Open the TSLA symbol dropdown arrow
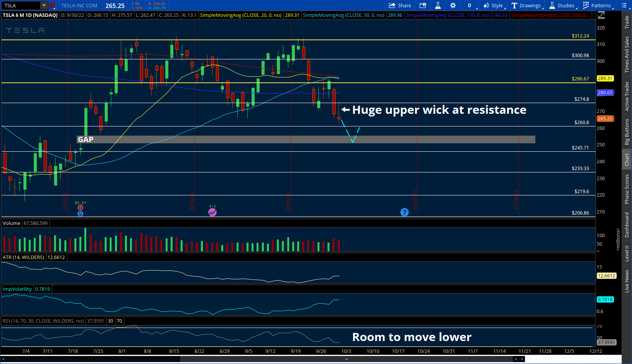This screenshot has width=632, height=364. [x=44, y=5]
